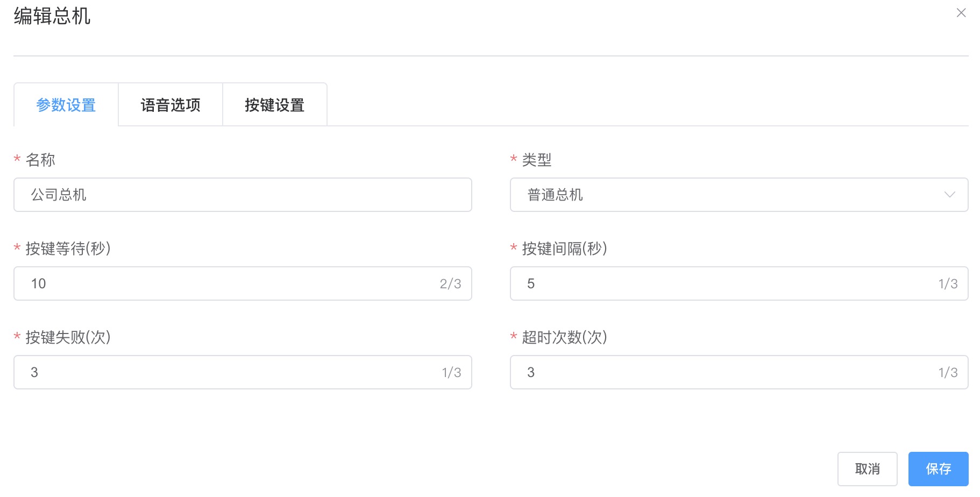Click the 名称 field label
The width and height of the screenshot is (980, 497).
[x=40, y=160]
